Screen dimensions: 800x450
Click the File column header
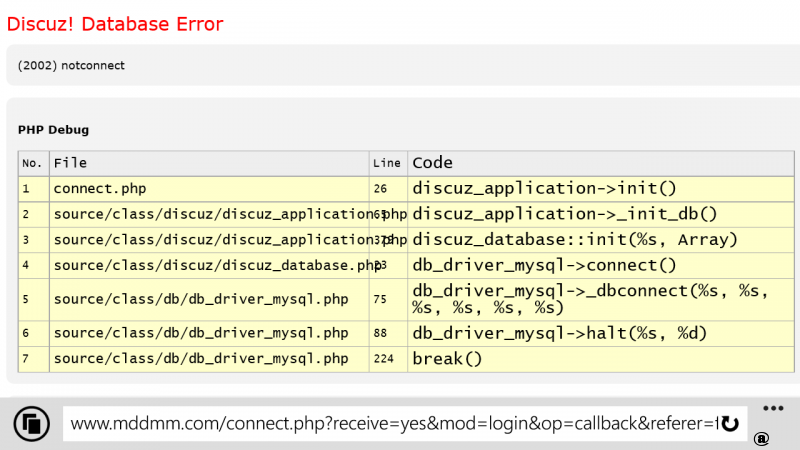70,163
